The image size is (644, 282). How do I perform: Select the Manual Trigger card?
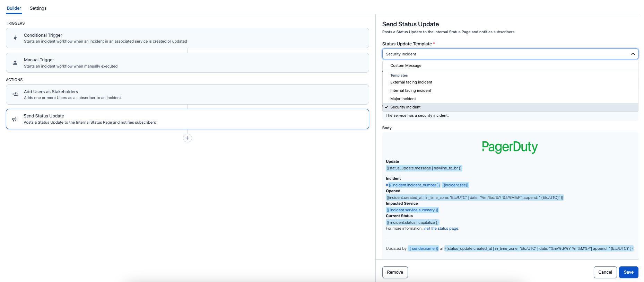click(x=188, y=63)
